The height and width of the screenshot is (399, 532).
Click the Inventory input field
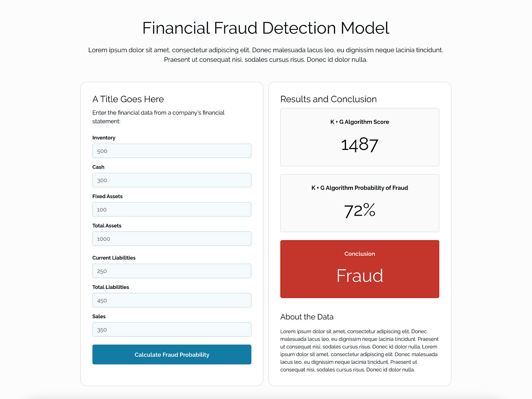[x=172, y=151]
